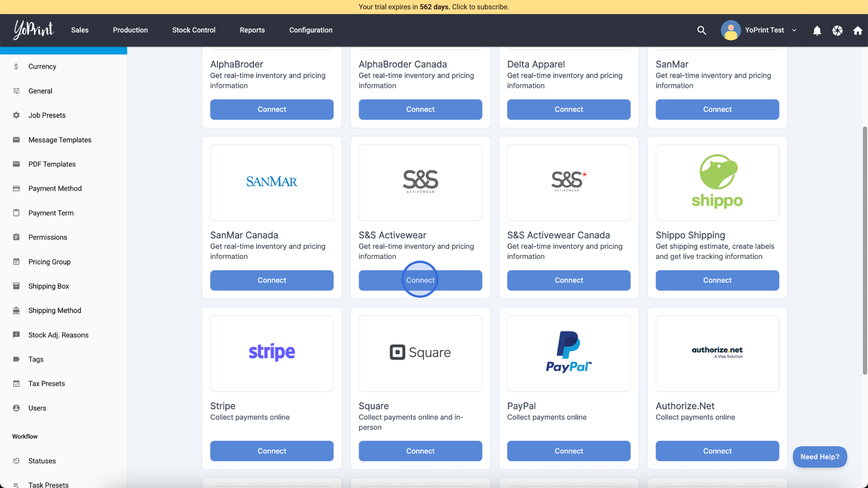Click the Currency dollar icon
The image size is (868, 488).
(16, 66)
